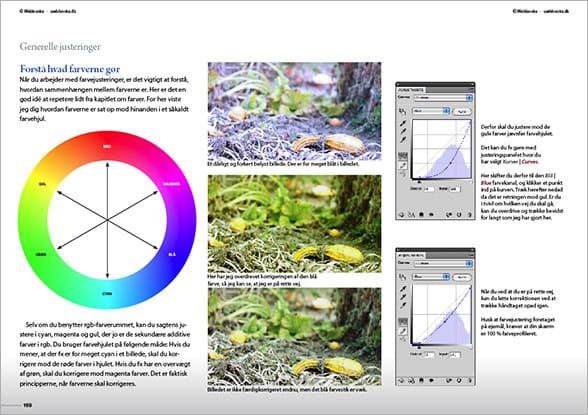Viewport: 588px width, 415px height.
Task: Click heading 'Forstå hvad farverne gør'
Action: (70, 69)
